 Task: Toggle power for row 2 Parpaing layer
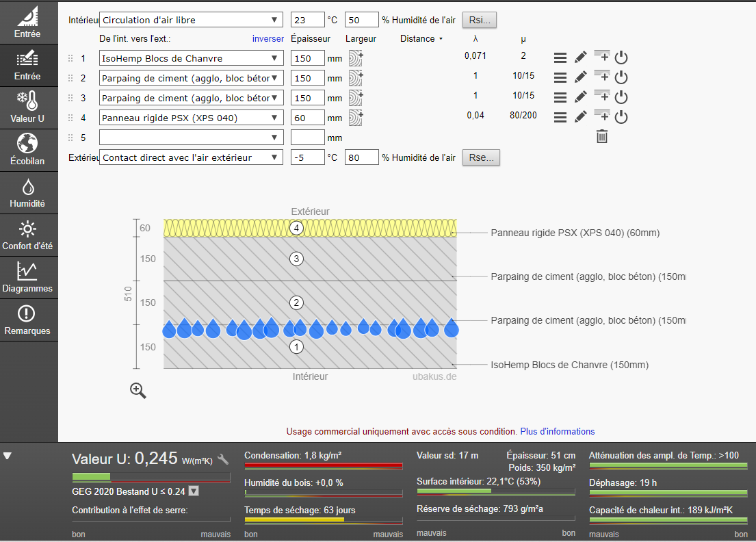[x=621, y=77]
